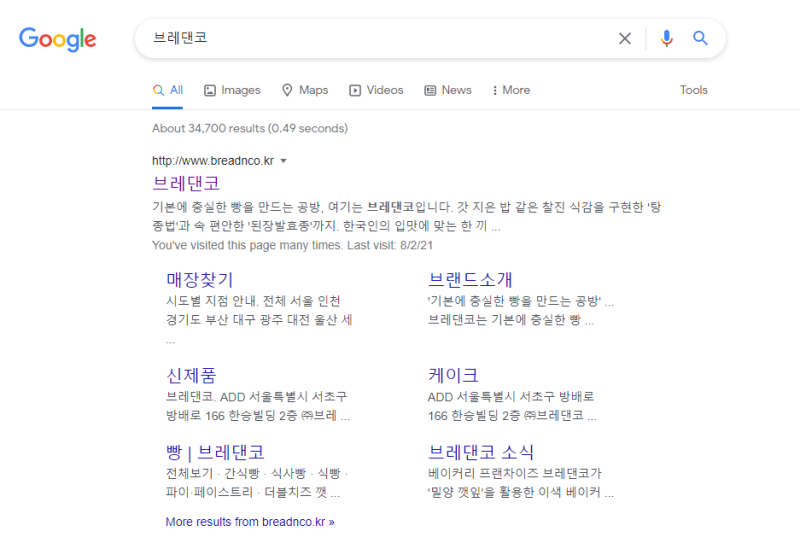This screenshot has width=800, height=549.
Task: Open the 케이크 sitelink
Action: pyautogui.click(x=453, y=376)
